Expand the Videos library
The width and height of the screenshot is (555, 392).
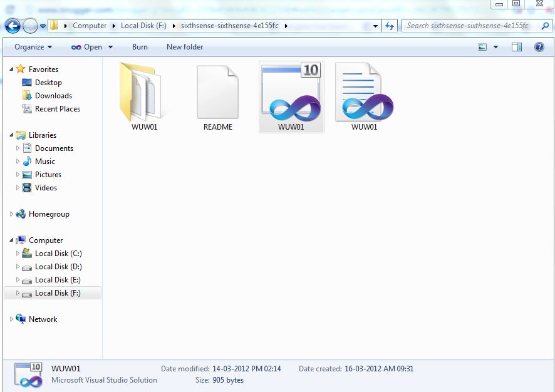(18, 187)
